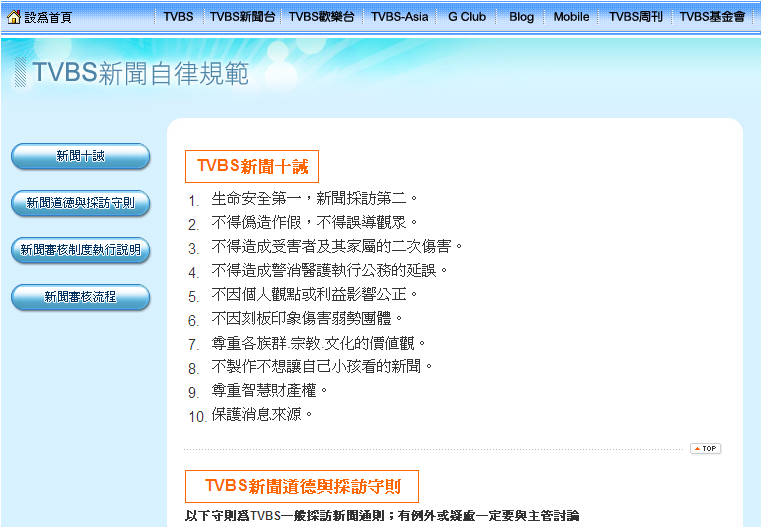Click the TVBS新聞自律規範 page title

point(140,73)
